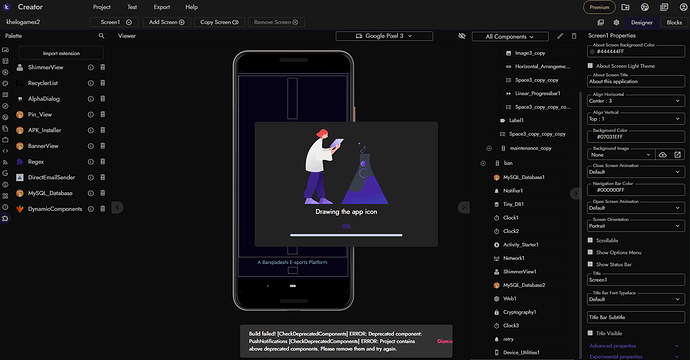The image size is (690, 360).
Task: Show info for ShimmerView extension
Action: click(90, 67)
